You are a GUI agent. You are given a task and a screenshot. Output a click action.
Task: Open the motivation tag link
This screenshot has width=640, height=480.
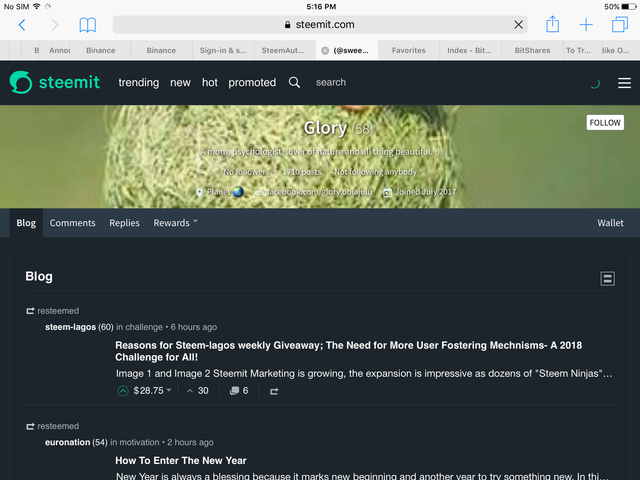pyautogui.click(x=139, y=442)
